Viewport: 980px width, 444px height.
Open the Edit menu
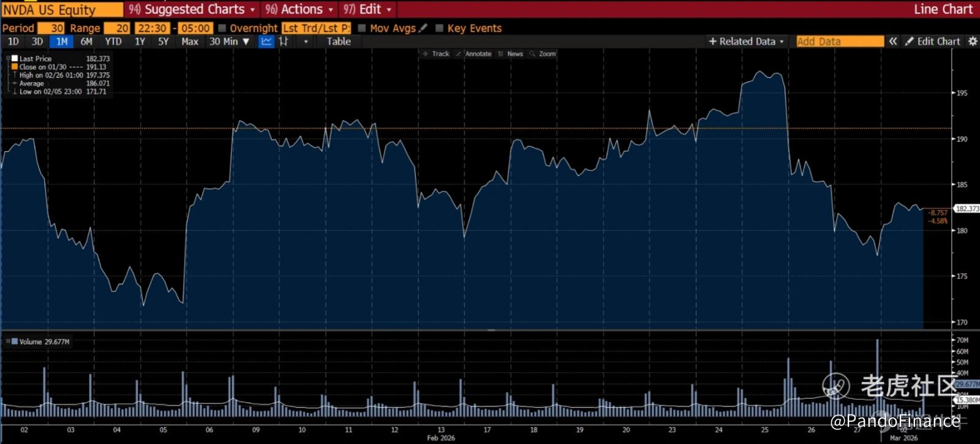point(367,9)
